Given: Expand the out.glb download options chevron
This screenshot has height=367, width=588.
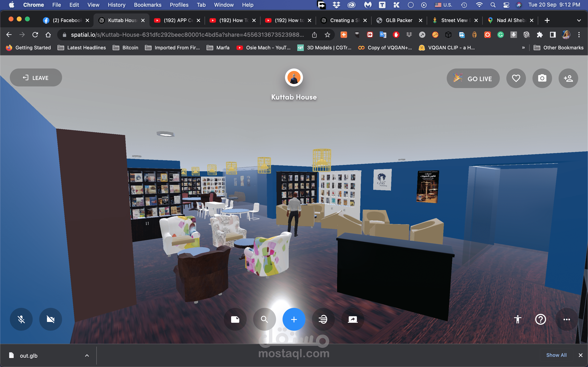Looking at the screenshot, I should [87, 356].
